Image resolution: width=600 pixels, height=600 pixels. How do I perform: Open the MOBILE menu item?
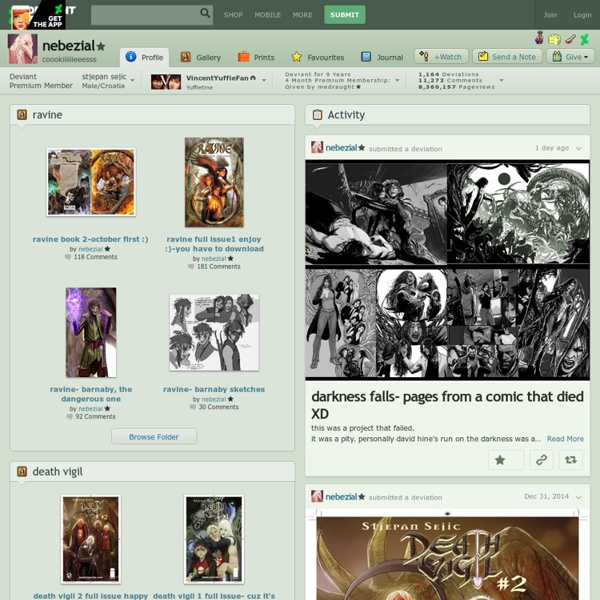point(268,15)
